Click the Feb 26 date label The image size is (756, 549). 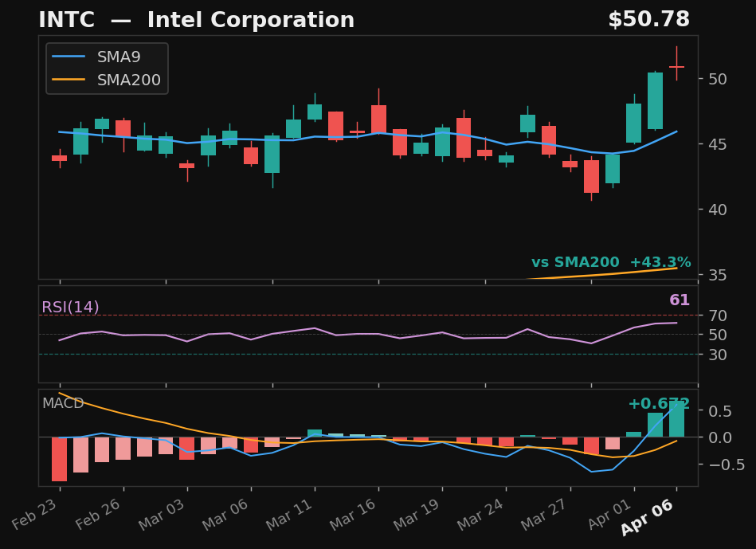[99, 514]
